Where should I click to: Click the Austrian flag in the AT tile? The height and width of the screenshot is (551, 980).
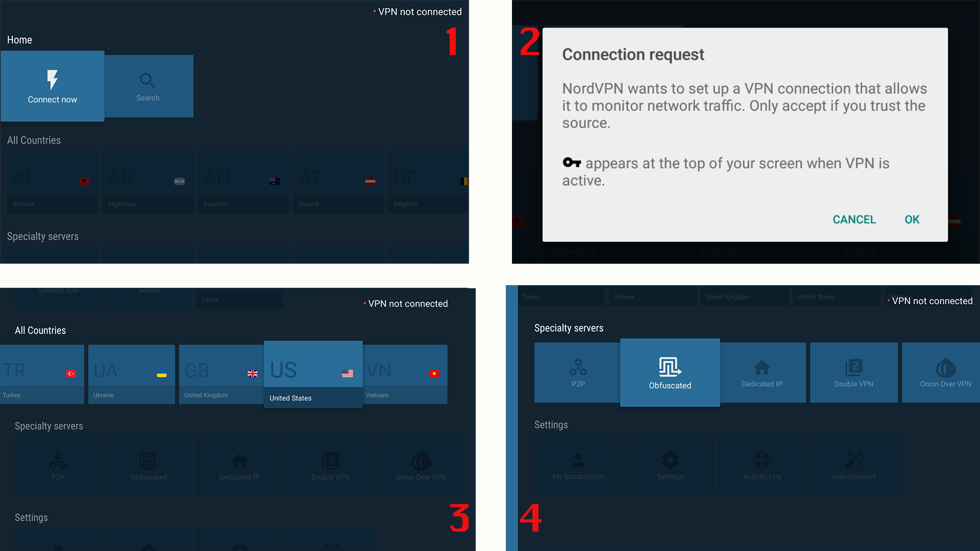371,181
